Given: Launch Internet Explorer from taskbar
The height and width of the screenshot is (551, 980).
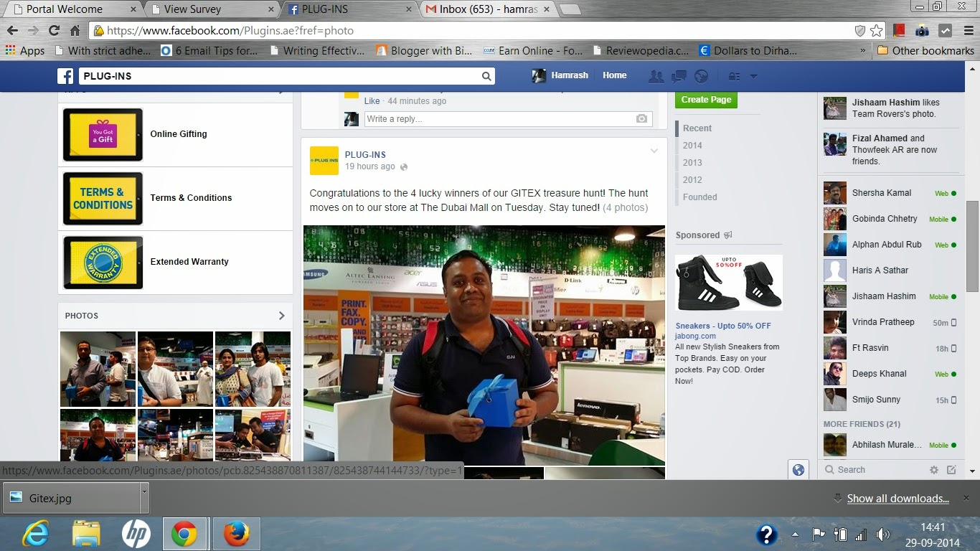Looking at the screenshot, I should (x=36, y=534).
